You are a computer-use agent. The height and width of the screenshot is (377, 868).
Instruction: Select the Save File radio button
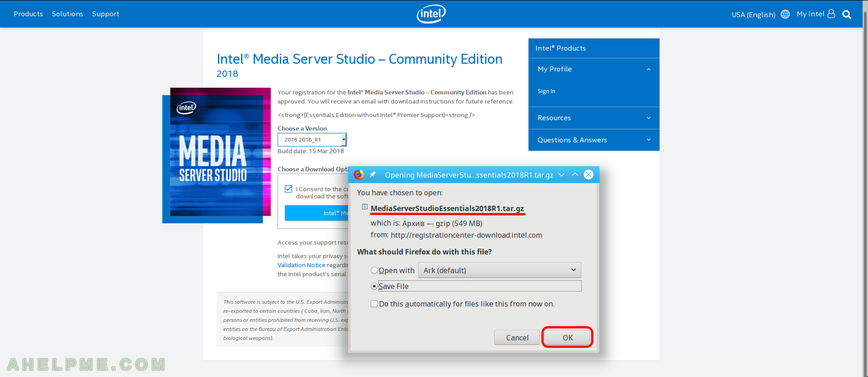(x=374, y=286)
